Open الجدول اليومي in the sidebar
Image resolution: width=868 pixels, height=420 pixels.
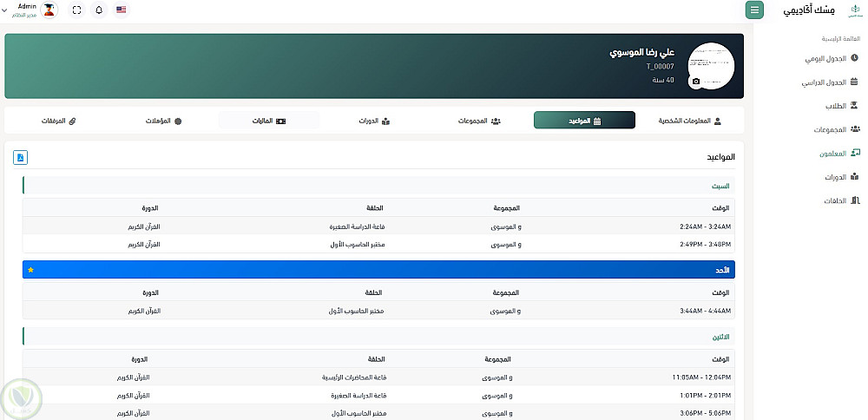832,58
